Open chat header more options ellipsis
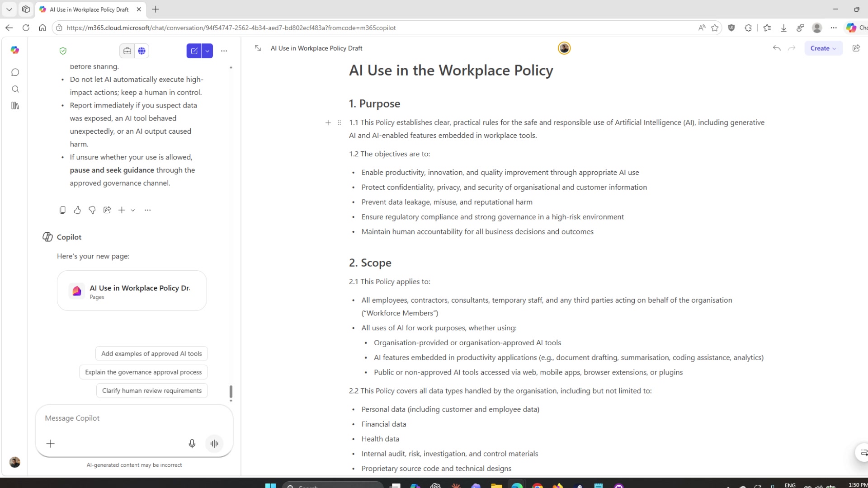This screenshot has height=488, width=868. [224, 51]
